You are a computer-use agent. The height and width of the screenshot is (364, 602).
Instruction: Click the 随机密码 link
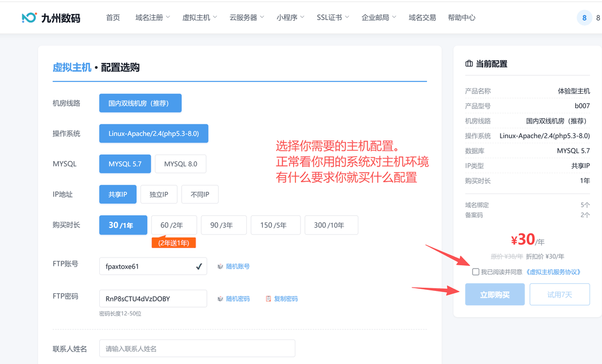[x=237, y=299]
